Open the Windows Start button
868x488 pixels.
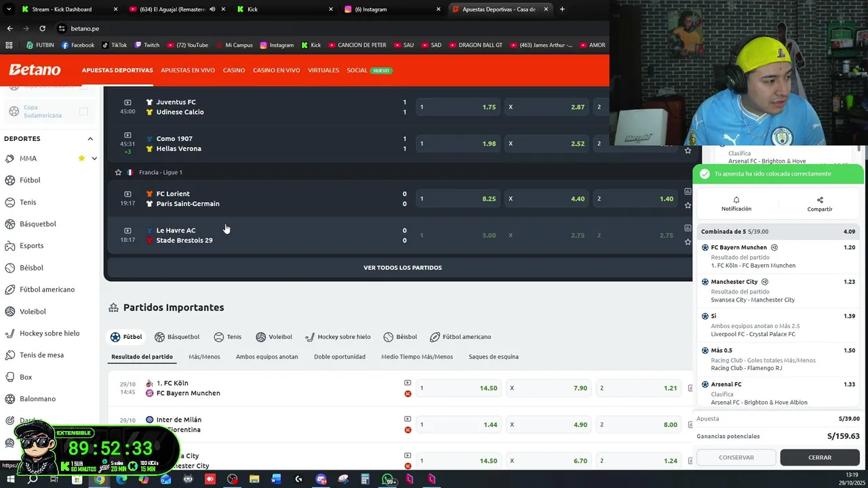[x=11, y=479]
